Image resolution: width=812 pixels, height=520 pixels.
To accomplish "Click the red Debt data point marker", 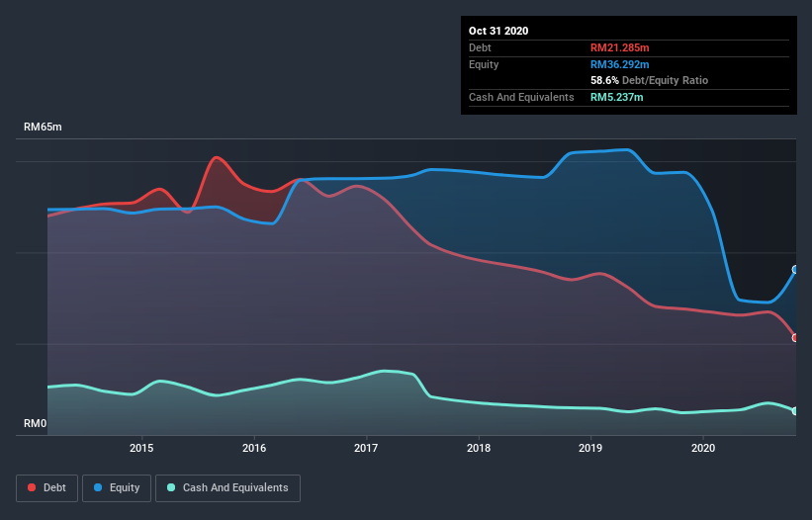I will [795, 338].
